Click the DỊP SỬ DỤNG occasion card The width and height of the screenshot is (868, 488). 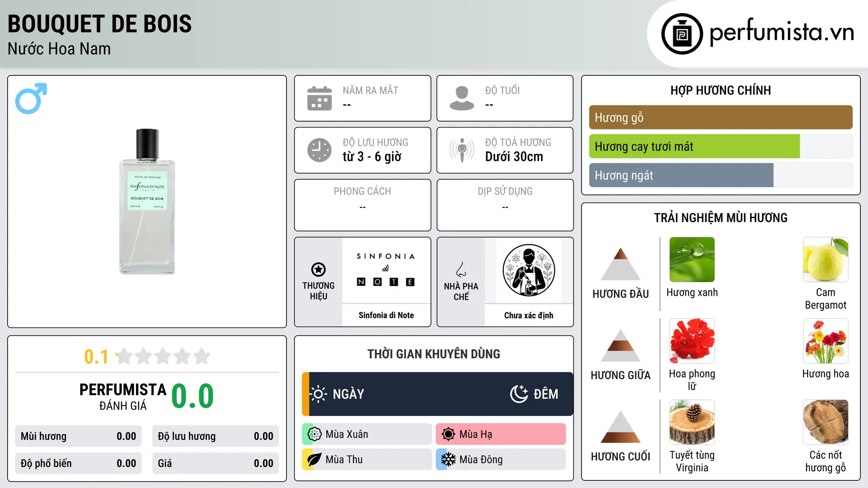pos(505,205)
